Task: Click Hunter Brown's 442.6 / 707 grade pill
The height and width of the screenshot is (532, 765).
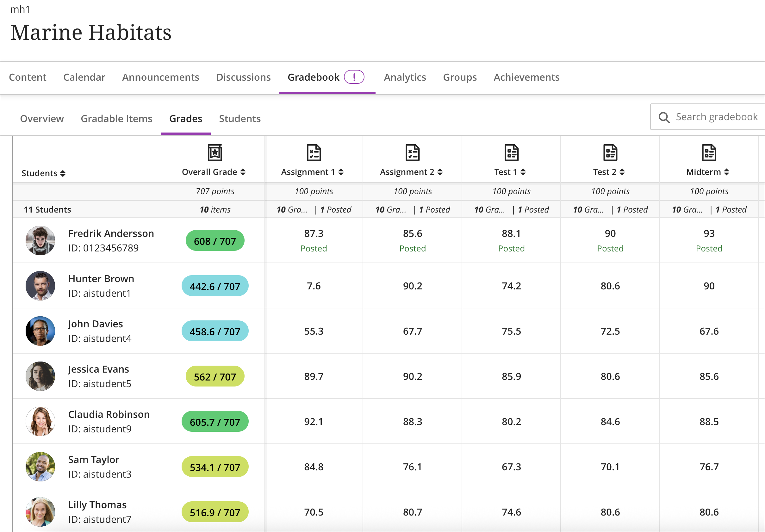Action: coord(215,286)
